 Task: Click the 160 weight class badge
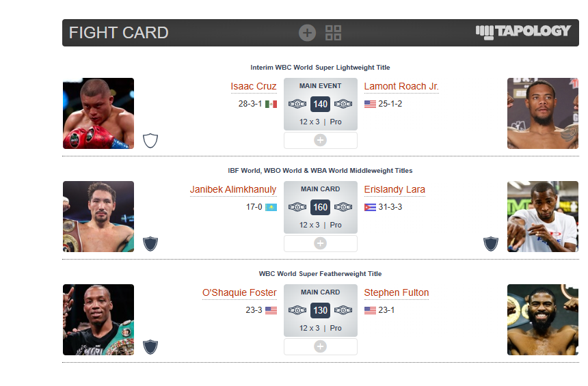click(x=321, y=207)
